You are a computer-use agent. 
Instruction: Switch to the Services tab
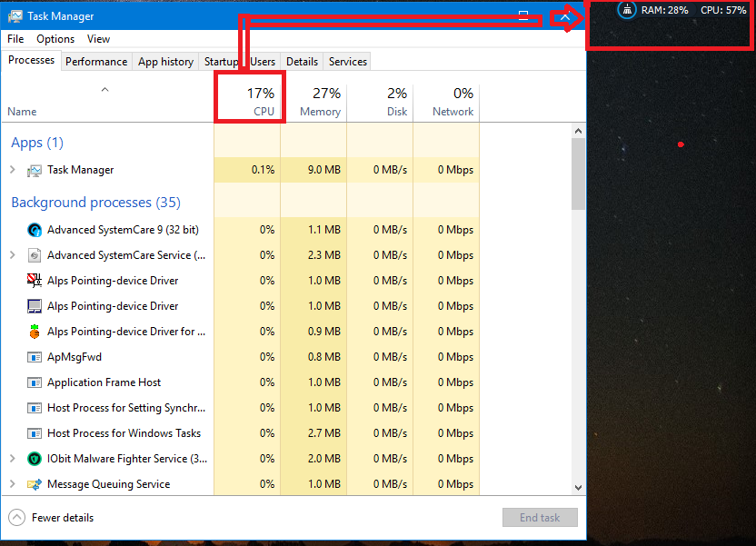tap(348, 62)
